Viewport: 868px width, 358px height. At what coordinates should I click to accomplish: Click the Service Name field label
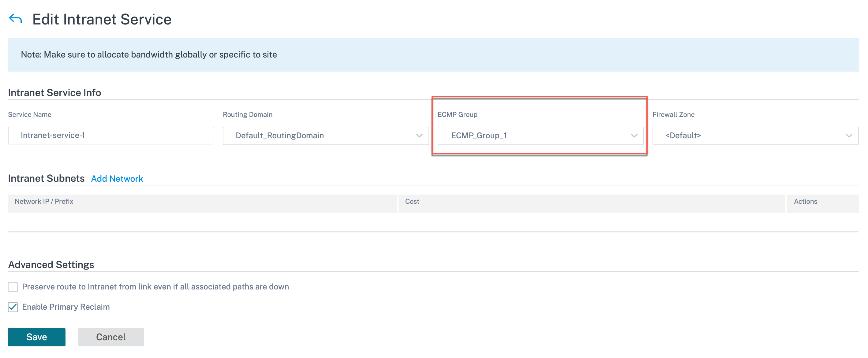(30, 114)
